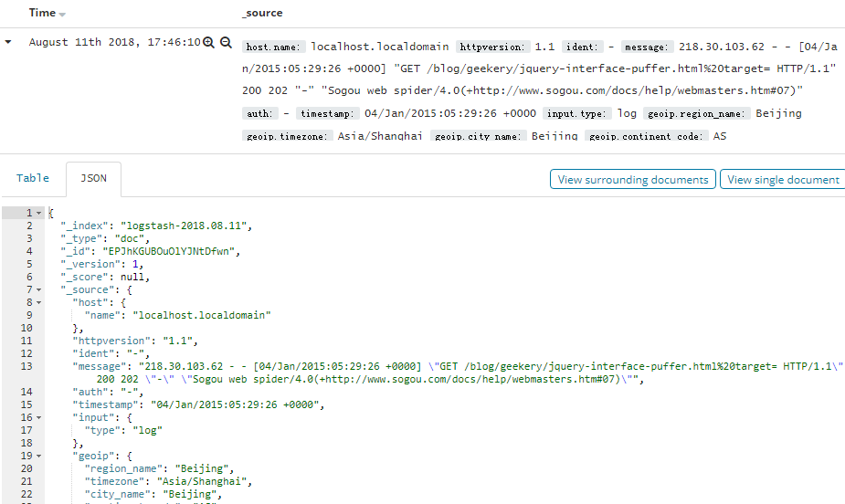Open View surrounding documents
Viewport: 845px width, 504px height.
(633, 180)
